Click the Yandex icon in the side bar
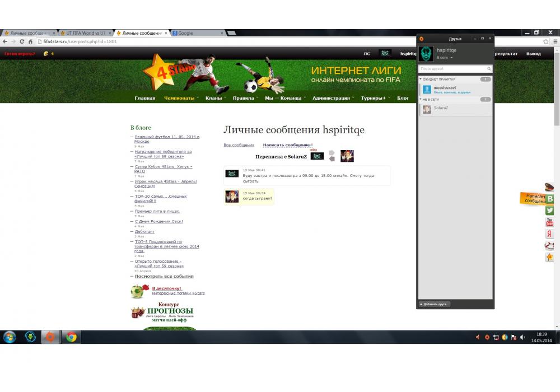This screenshot has height=392, width=560. point(550,234)
